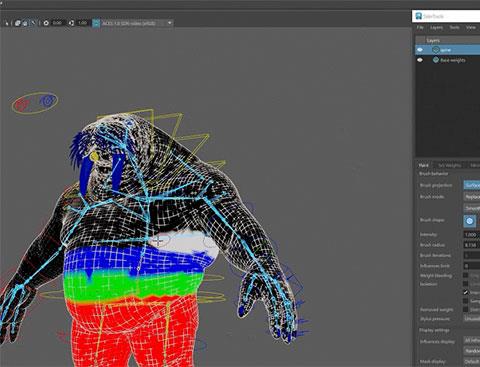
Task: Click the teal color management icon
Action: click(96, 23)
